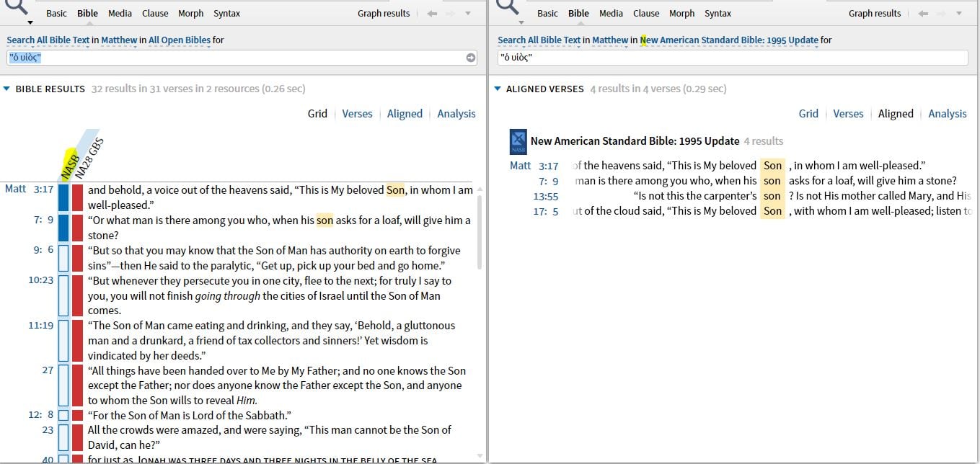Click the empty NASB grid cell for Matt 11:19
The height and width of the screenshot is (464, 980).
63,341
